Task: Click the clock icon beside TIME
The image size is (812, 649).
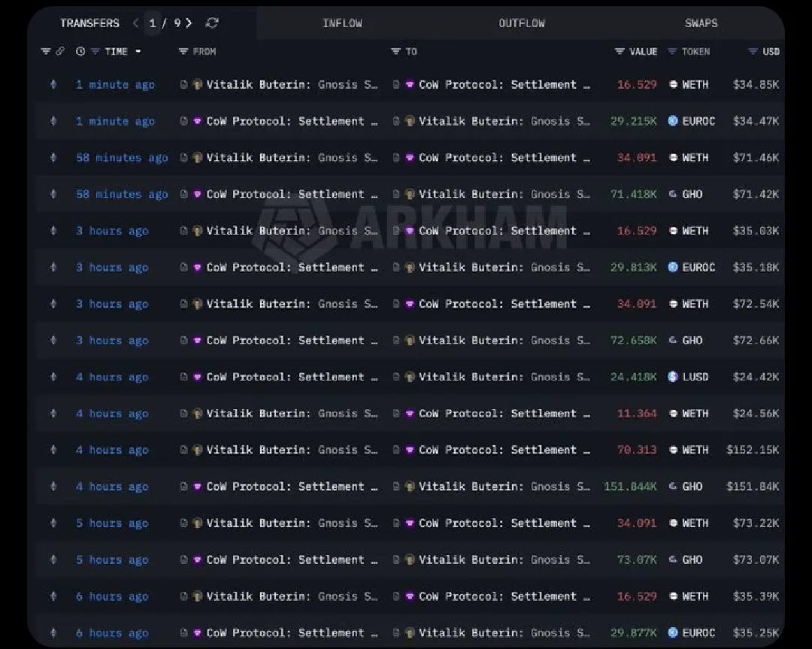Action: [80, 52]
